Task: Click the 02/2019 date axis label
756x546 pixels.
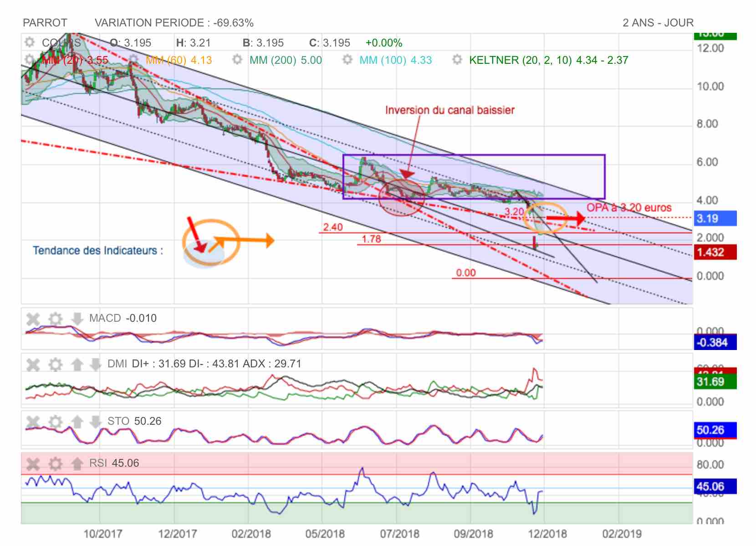Action: [622, 534]
